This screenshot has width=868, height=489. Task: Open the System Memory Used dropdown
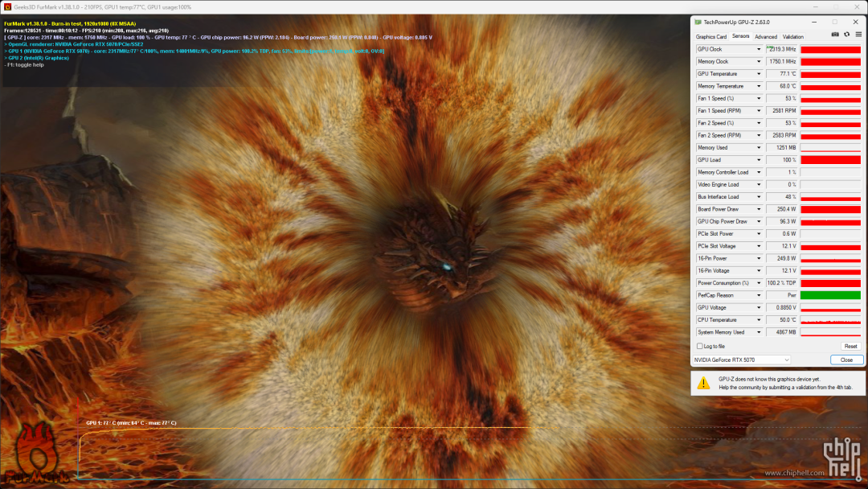(x=759, y=332)
